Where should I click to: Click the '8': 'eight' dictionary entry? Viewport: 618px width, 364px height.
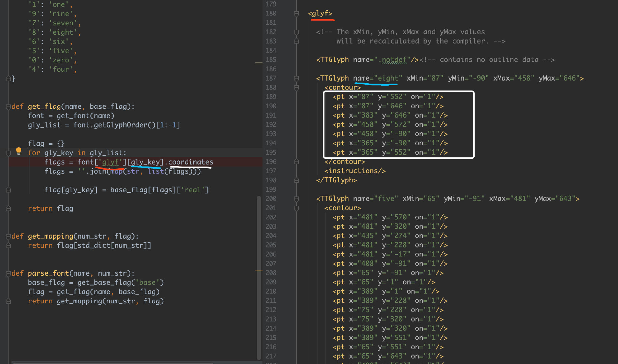[x=54, y=32]
